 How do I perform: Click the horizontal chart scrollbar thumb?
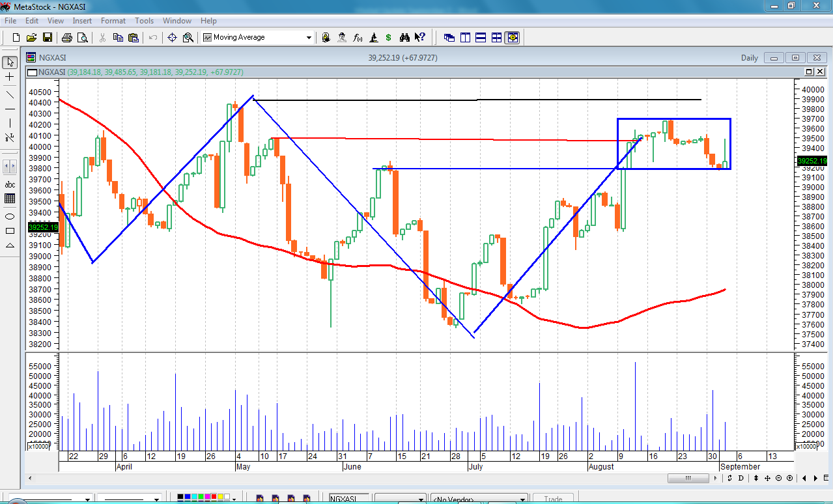coord(688,479)
